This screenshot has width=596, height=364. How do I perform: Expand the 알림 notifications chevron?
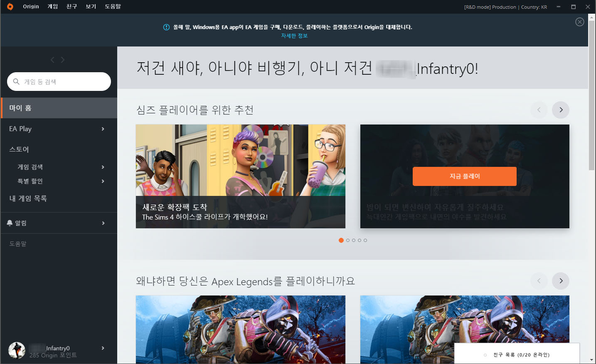[x=103, y=223]
